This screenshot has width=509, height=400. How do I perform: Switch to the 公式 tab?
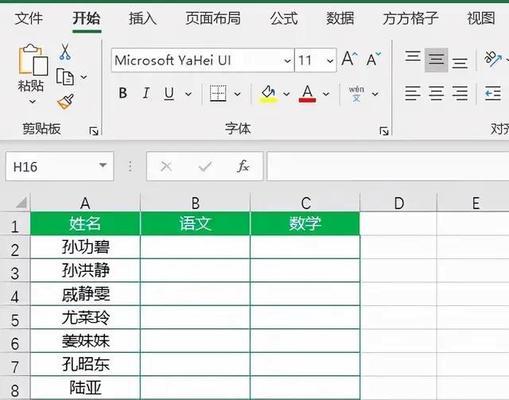click(284, 18)
